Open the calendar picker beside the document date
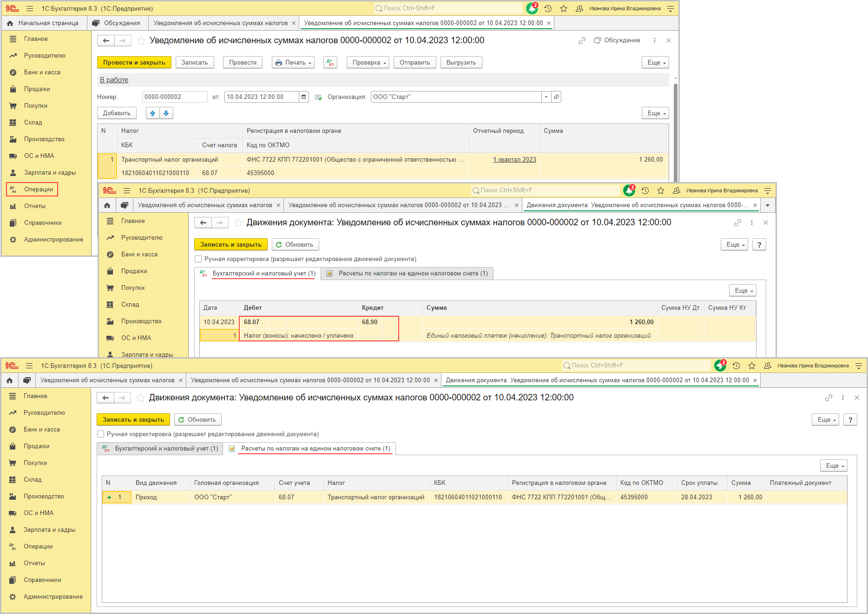 click(304, 97)
